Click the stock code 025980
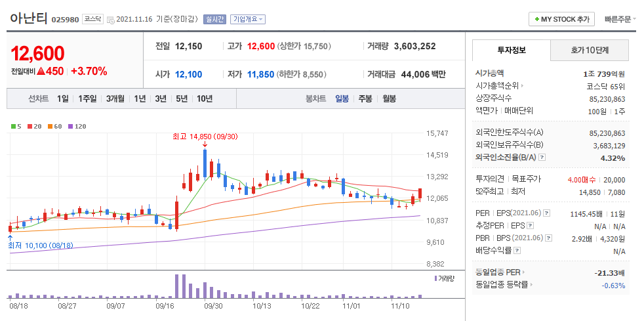Screen dimensions: 644x321 (x=66, y=20)
